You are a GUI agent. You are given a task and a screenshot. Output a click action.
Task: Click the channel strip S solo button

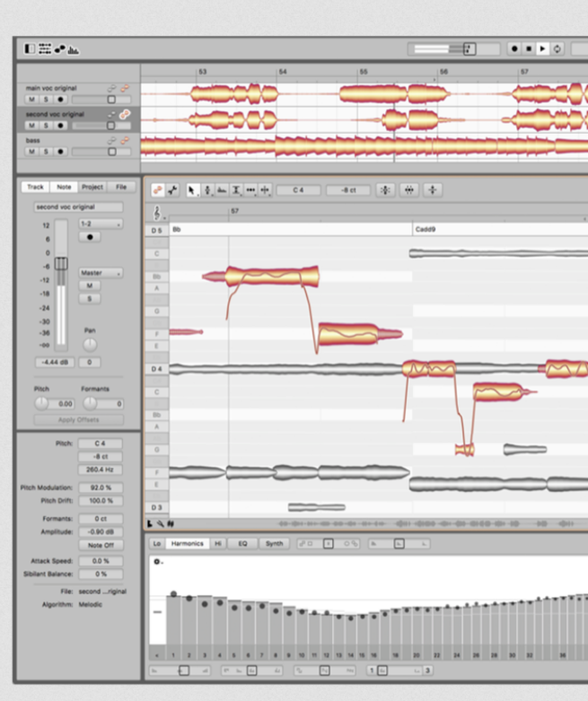point(90,299)
